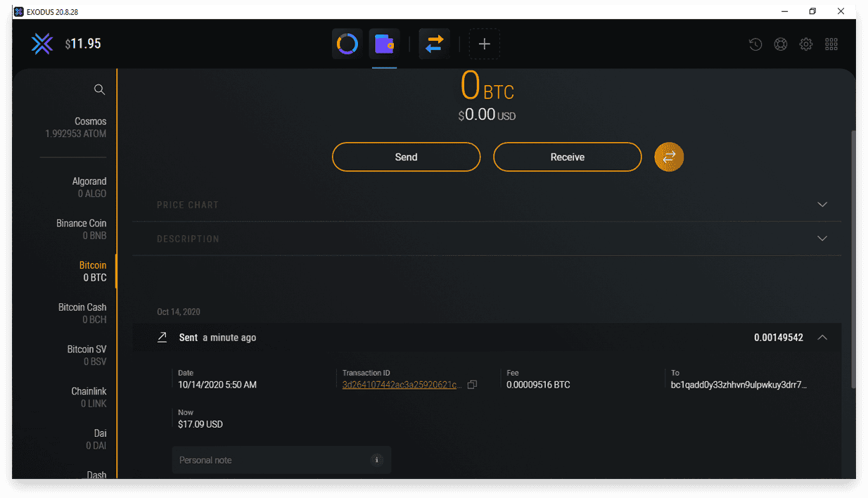Click the Receive button
Image resolution: width=868 pixels, height=498 pixels.
point(567,157)
